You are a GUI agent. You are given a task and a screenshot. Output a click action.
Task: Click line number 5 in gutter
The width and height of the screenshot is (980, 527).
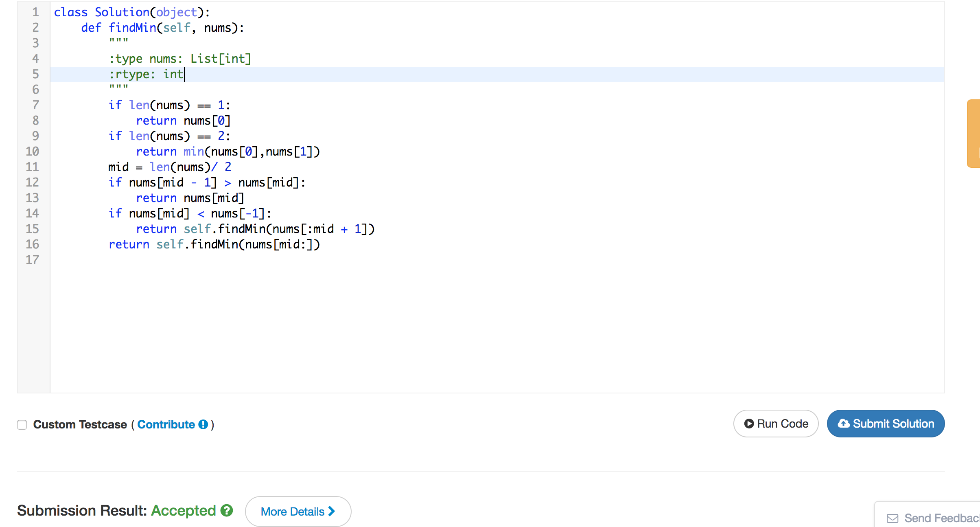coord(35,74)
